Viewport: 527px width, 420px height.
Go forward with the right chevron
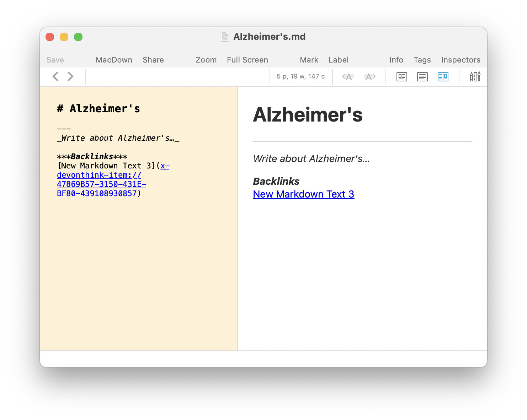tap(70, 76)
